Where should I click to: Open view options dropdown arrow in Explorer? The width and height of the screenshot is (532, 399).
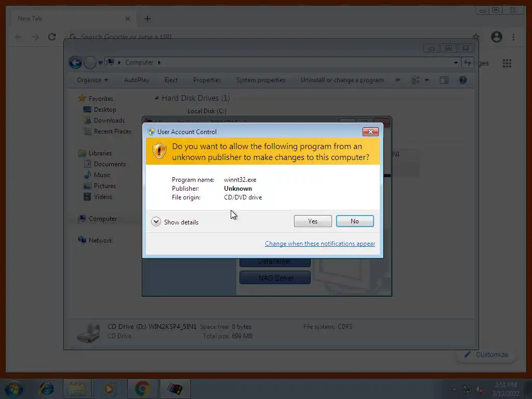427,80
